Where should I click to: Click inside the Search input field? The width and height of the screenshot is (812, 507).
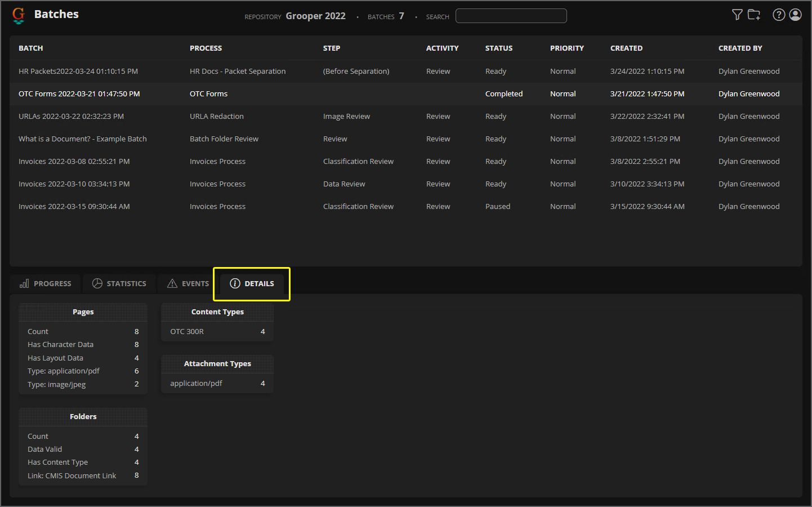[511, 16]
